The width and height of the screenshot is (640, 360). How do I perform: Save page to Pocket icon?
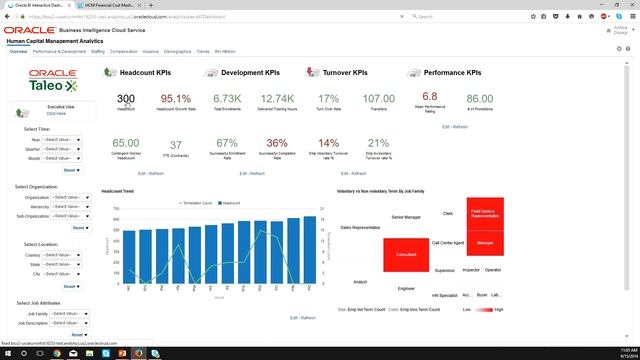point(556,16)
